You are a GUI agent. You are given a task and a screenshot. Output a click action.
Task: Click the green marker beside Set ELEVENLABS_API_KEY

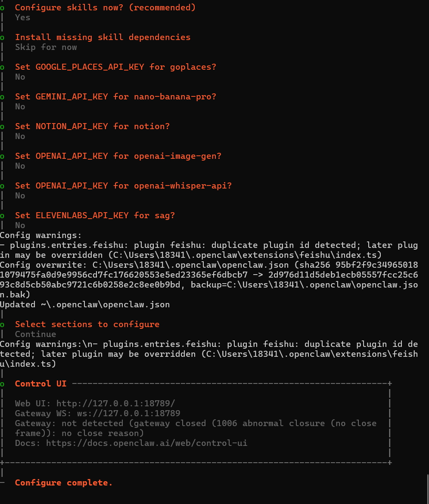pos(2,216)
